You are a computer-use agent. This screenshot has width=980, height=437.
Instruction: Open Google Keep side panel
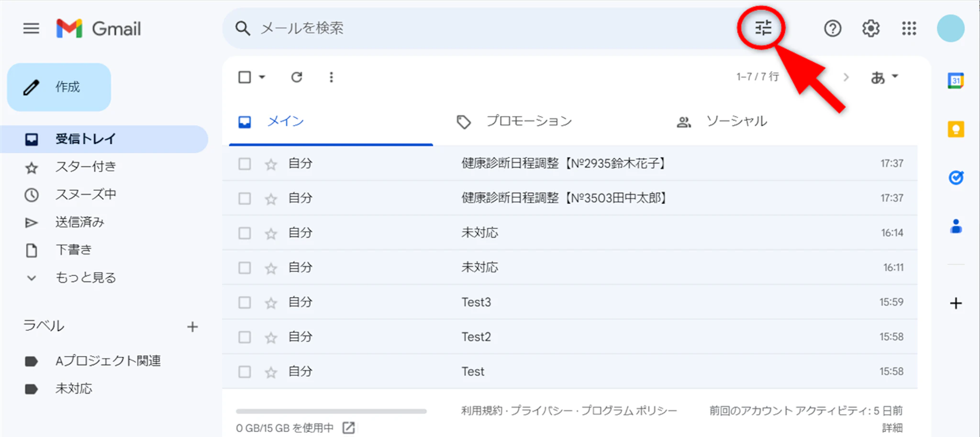956,130
